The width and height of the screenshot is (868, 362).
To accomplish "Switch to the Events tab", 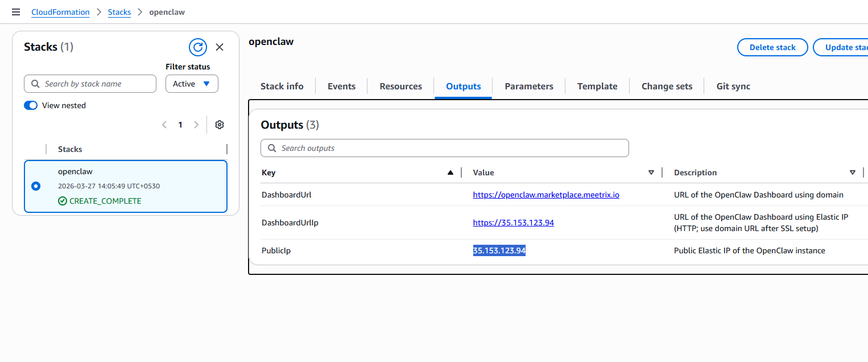I will (341, 87).
